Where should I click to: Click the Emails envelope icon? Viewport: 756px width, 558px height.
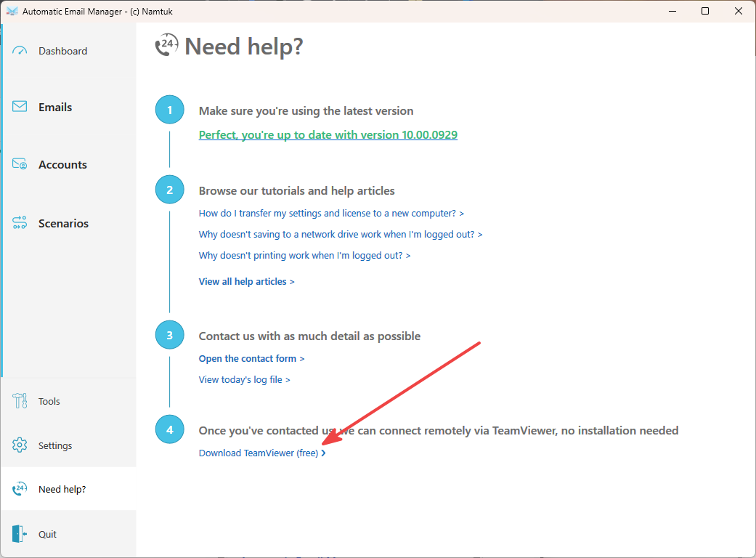pyautogui.click(x=20, y=107)
